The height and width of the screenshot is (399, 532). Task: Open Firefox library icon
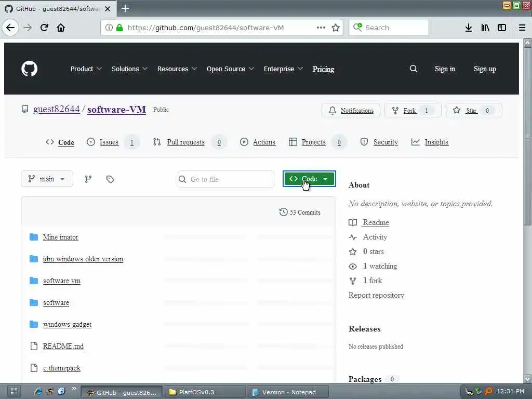point(485,28)
